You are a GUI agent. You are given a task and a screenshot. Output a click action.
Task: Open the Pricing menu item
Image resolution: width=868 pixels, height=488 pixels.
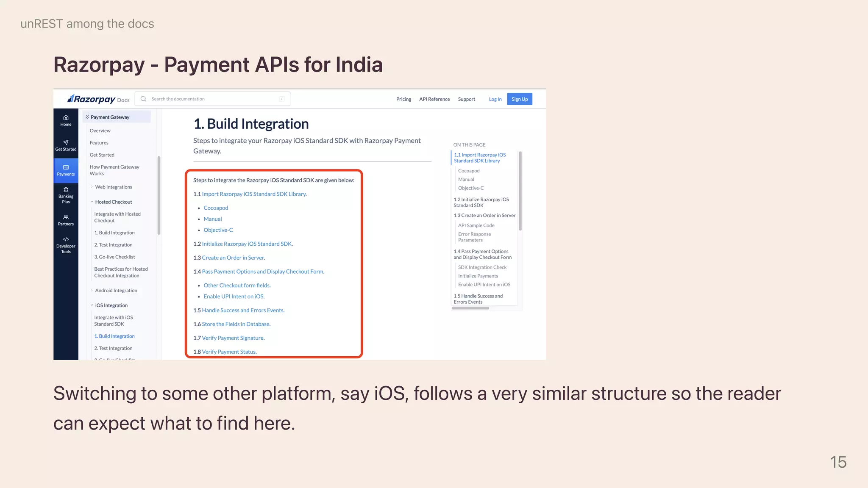pos(403,99)
